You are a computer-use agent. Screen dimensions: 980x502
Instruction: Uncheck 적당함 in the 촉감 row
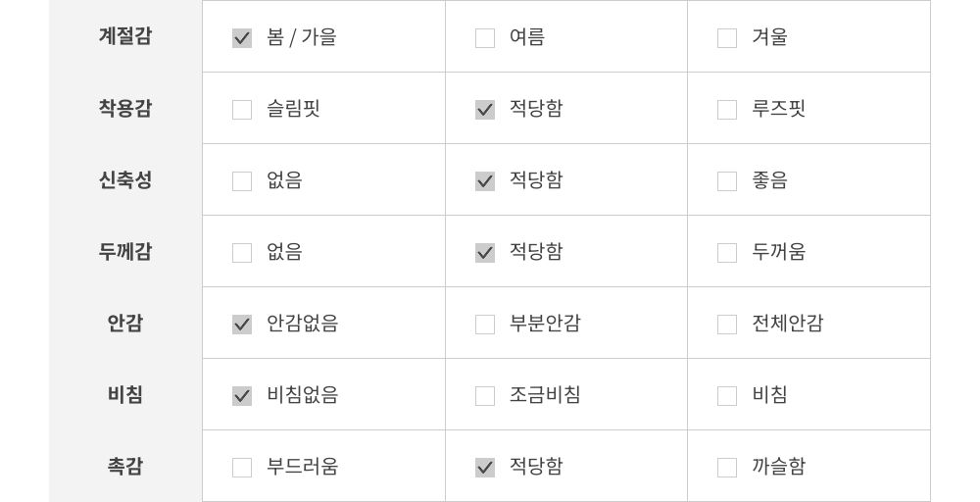point(485,468)
